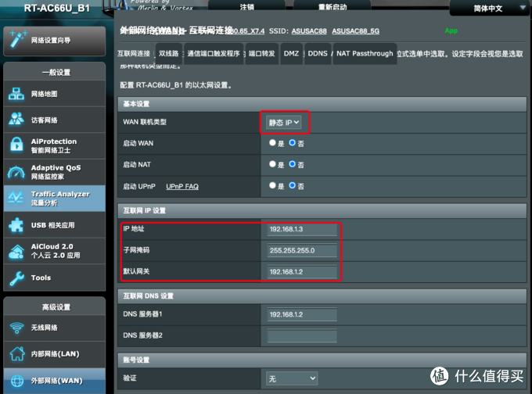Switch to the DMZ tab
The width and height of the screenshot is (532, 394).
coord(291,54)
